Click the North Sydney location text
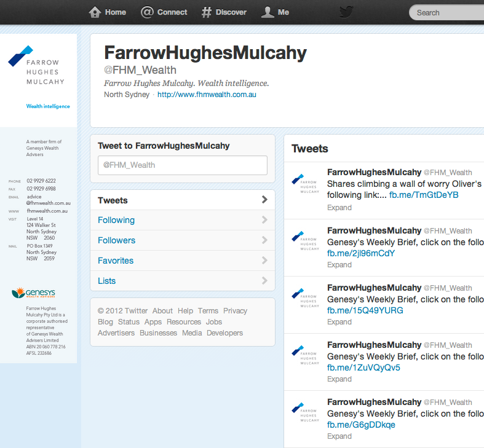484x448 pixels. pyautogui.click(x=127, y=95)
